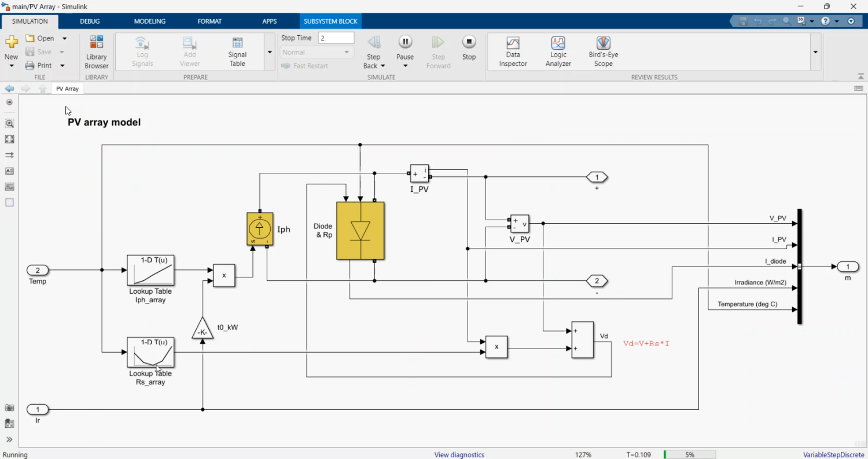Open the Data Inspector

(x=513, y=51)
